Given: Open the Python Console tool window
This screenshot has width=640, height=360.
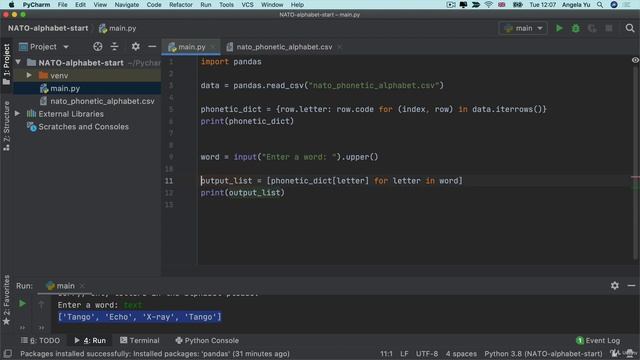Looking at the screenshot, I should coord(207,340).
